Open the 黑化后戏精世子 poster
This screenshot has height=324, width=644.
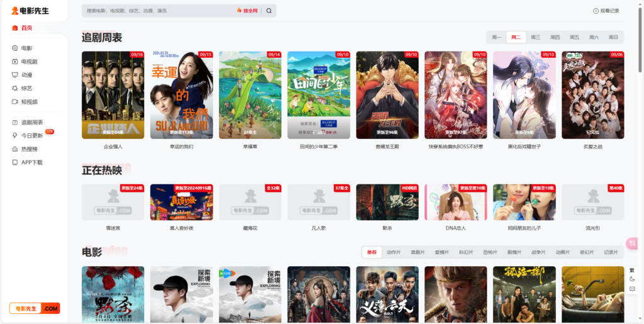(x=524, y=95)
